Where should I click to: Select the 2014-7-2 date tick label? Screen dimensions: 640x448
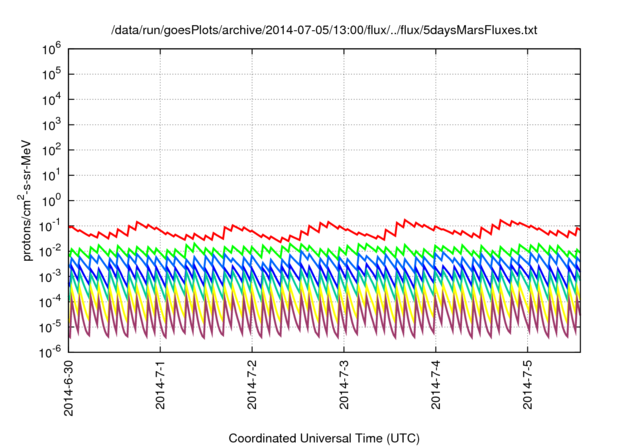(252, 384)
